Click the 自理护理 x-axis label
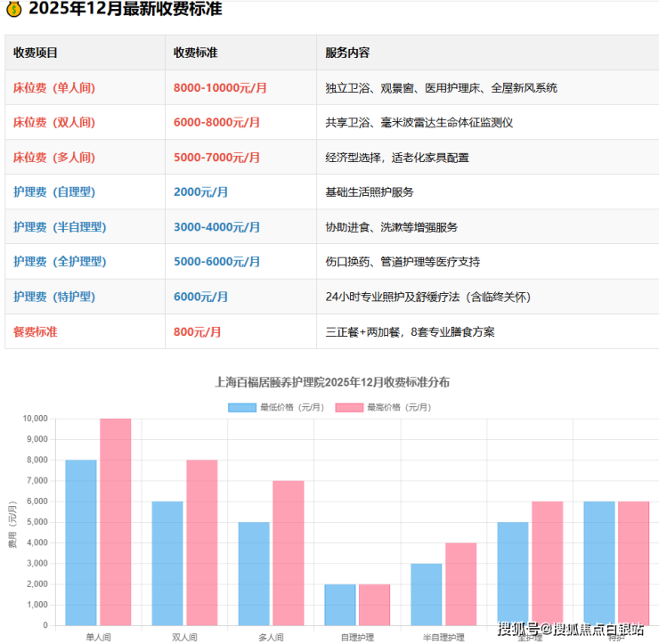659x644 pixels. pyautogui.click(x=356, y=637)
